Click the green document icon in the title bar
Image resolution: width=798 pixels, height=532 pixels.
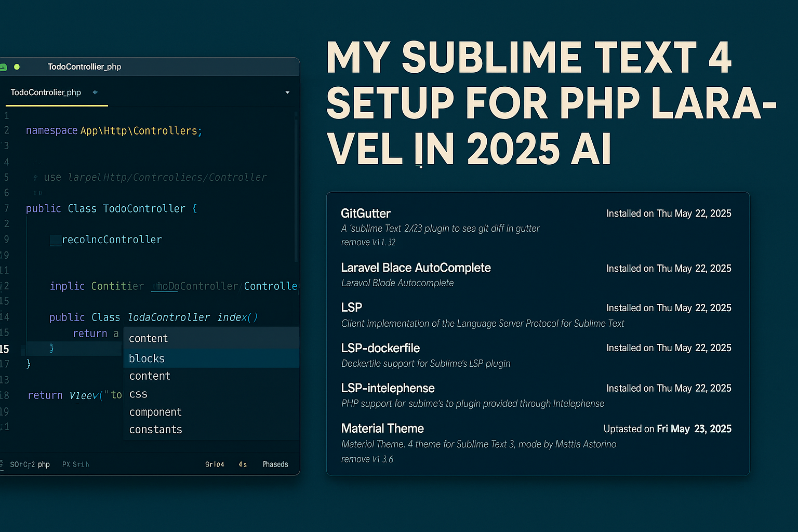[3, 67]
